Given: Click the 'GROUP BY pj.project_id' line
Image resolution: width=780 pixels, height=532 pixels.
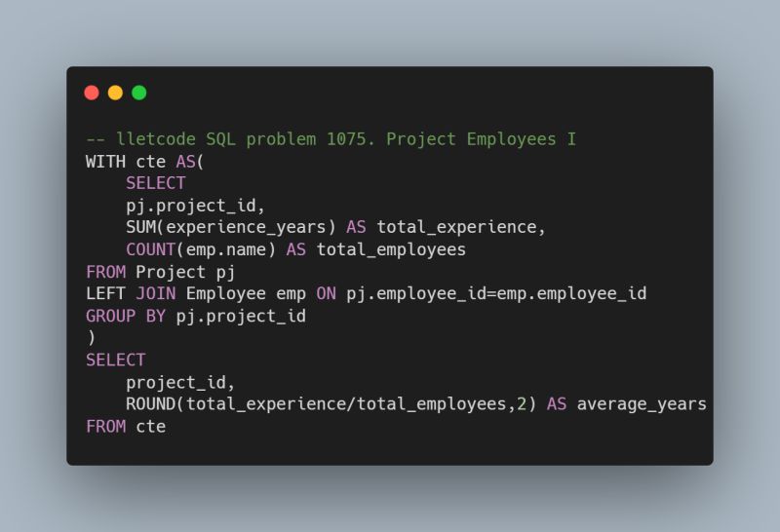Looking at the screenshot, I should 196,317.
